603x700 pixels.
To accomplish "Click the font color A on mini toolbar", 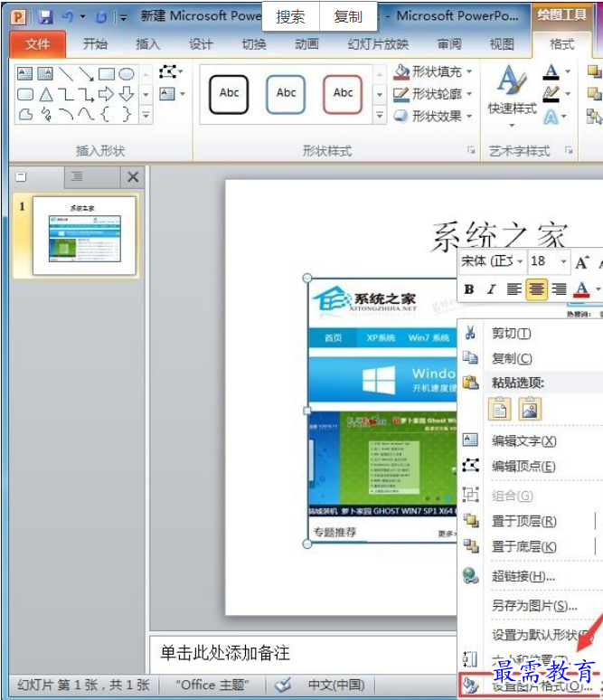I will click(x=581, y=289).
